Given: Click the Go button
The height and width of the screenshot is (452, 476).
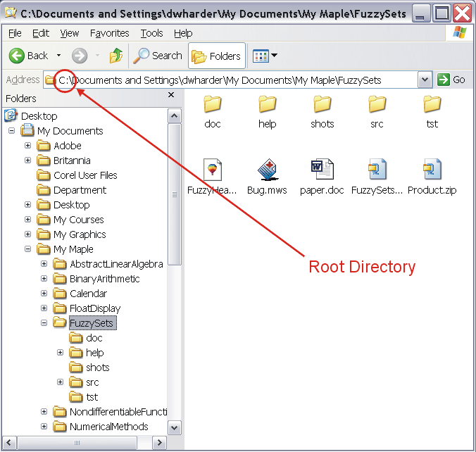Looking at the screenshot, I should point(451,80).
